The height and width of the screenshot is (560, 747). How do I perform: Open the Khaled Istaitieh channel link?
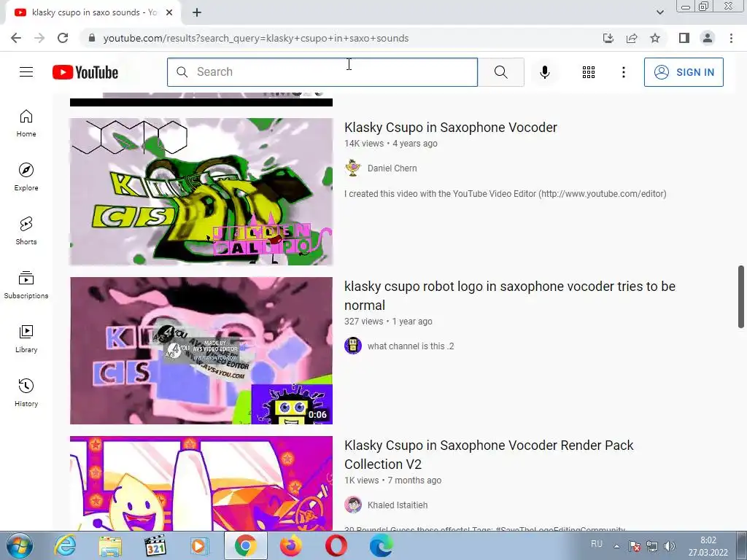398,505
